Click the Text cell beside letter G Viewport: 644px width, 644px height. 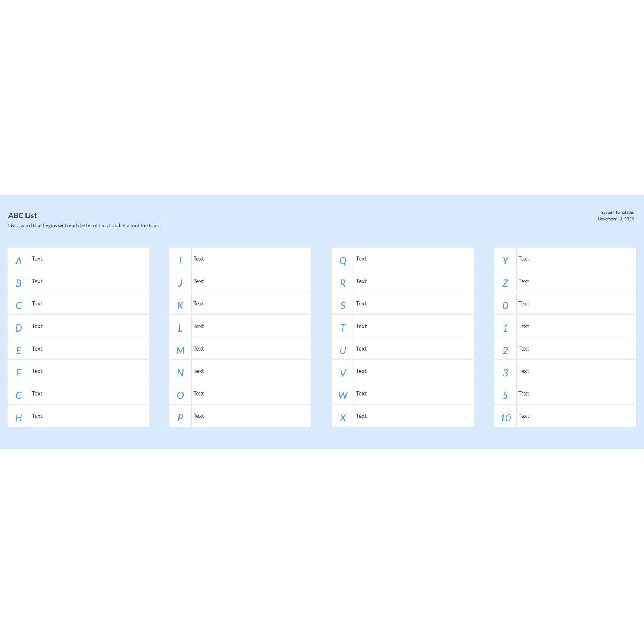pos(90,393)
